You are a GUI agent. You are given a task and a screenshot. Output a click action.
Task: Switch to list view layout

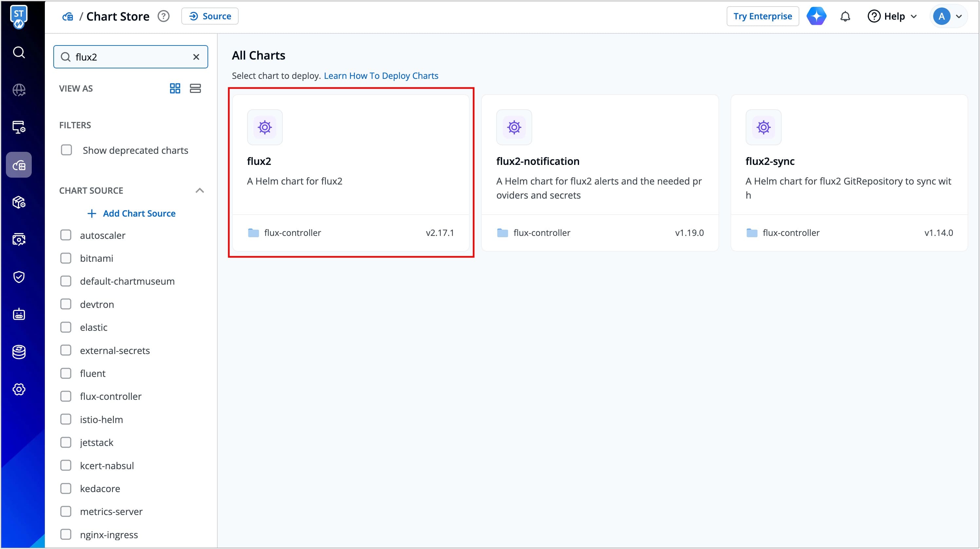[x=195, y=89]
